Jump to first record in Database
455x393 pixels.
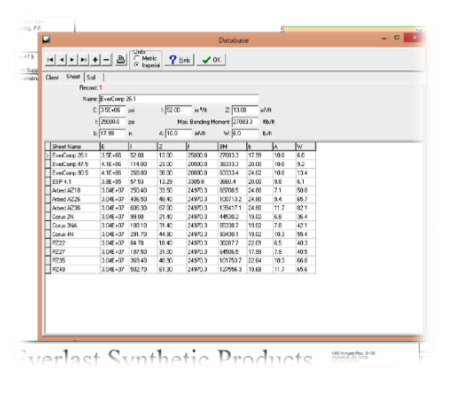point(50,60)
